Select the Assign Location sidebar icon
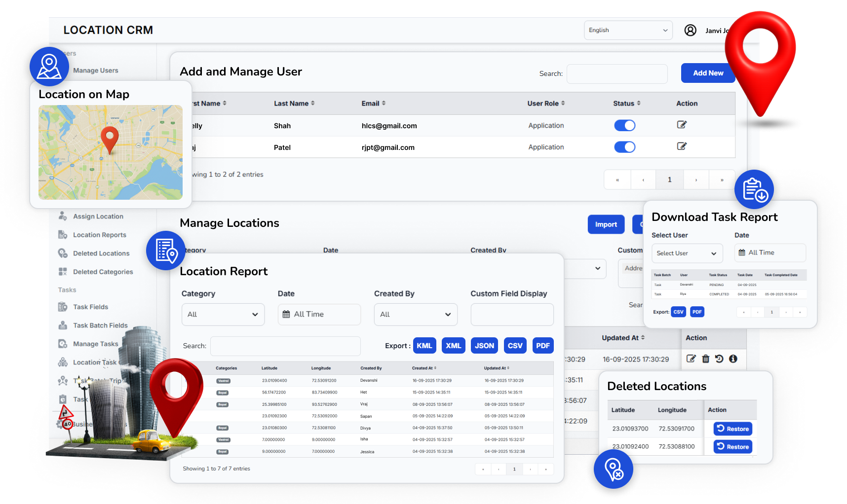 pyautogui.click(x=63, y=216)
